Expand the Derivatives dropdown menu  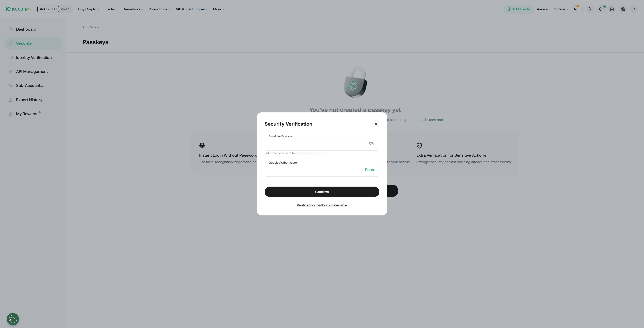pos(133,9)
